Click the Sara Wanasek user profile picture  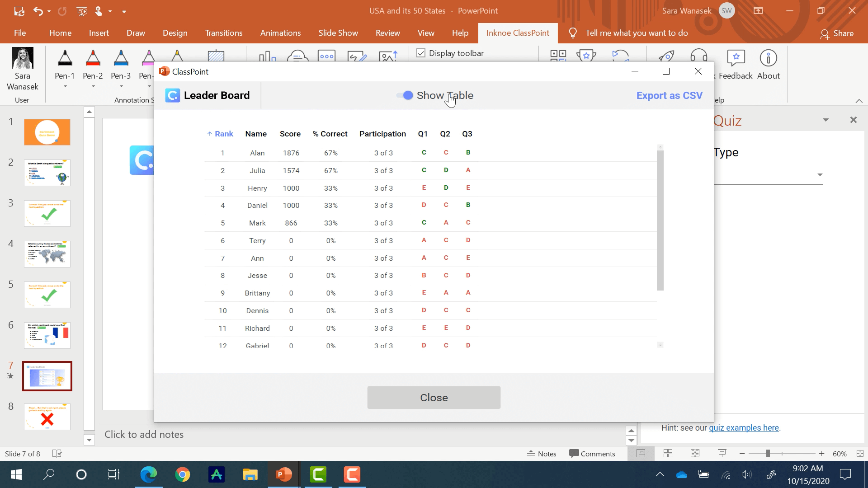pos(23,58)
